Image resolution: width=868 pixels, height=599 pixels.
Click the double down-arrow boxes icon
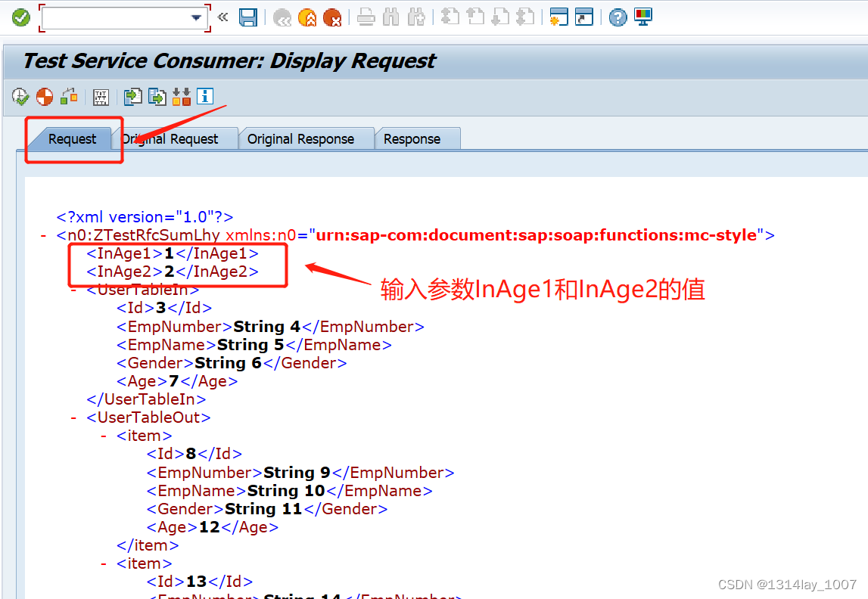182,96
